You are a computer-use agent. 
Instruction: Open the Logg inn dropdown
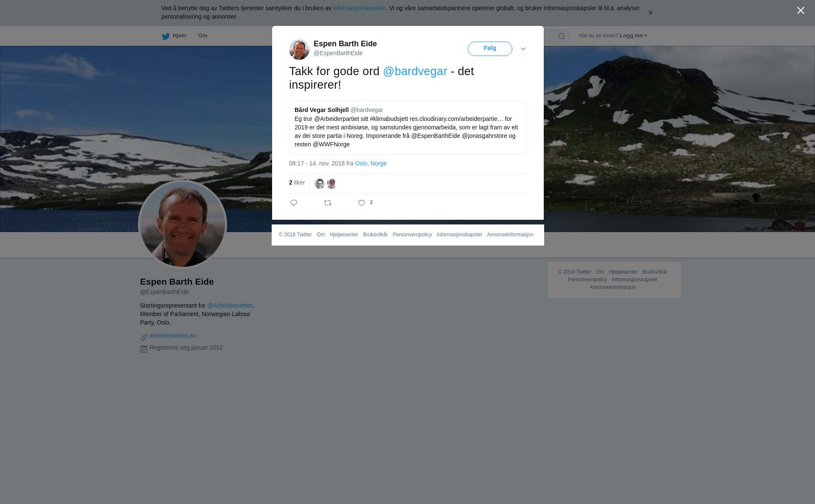633,36
